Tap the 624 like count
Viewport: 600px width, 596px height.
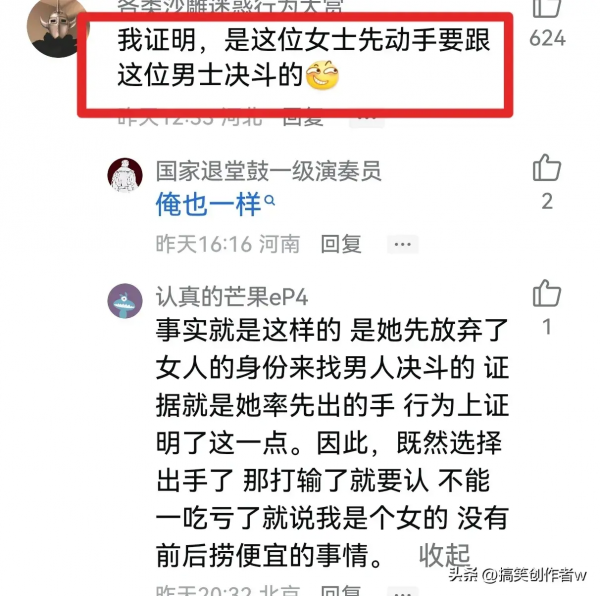(x=547, y=38)
